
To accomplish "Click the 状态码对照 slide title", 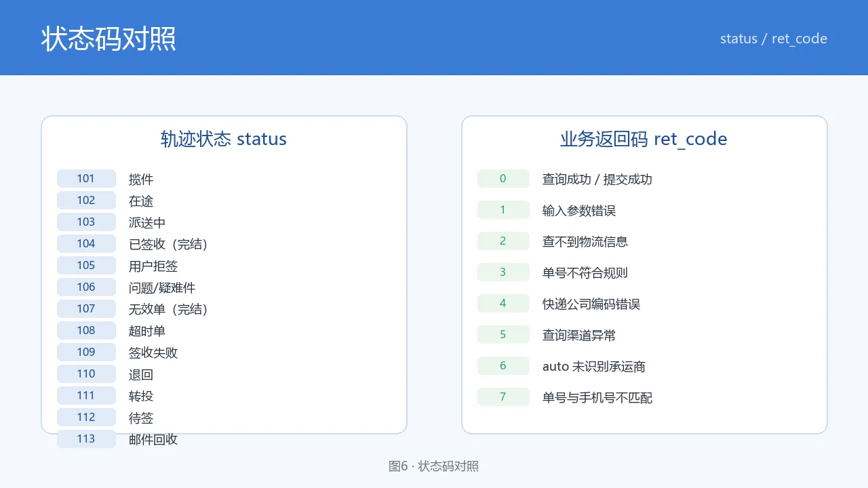I will click(108, 39).
